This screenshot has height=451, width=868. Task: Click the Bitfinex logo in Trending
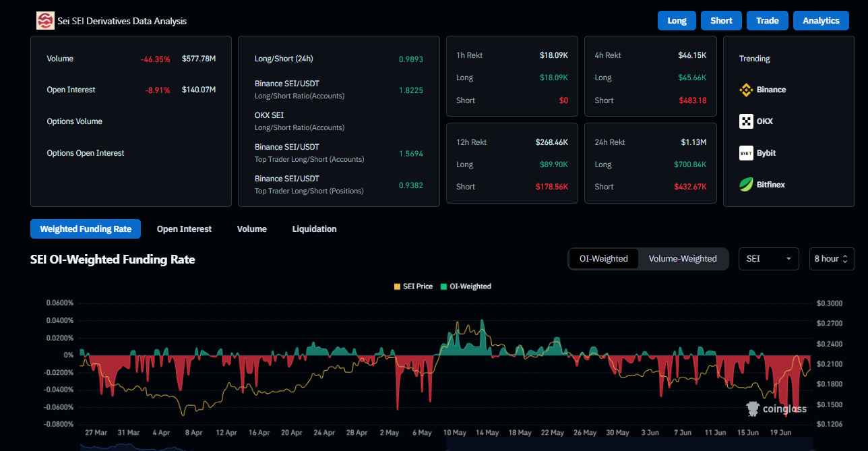tap(746, 184)
